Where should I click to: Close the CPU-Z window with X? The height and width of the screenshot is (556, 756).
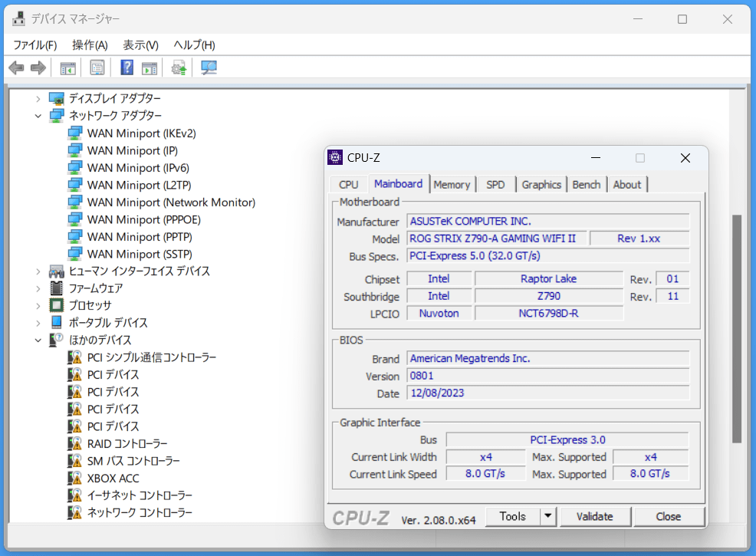point(685,158)
